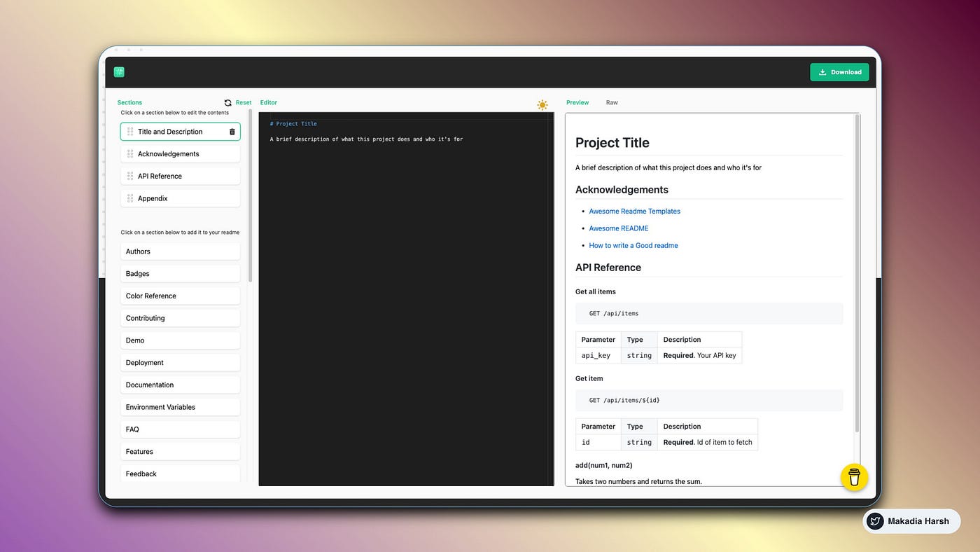The image size is (980, 552).
Task: Click the Download button
Action: [x=839, y=72]
